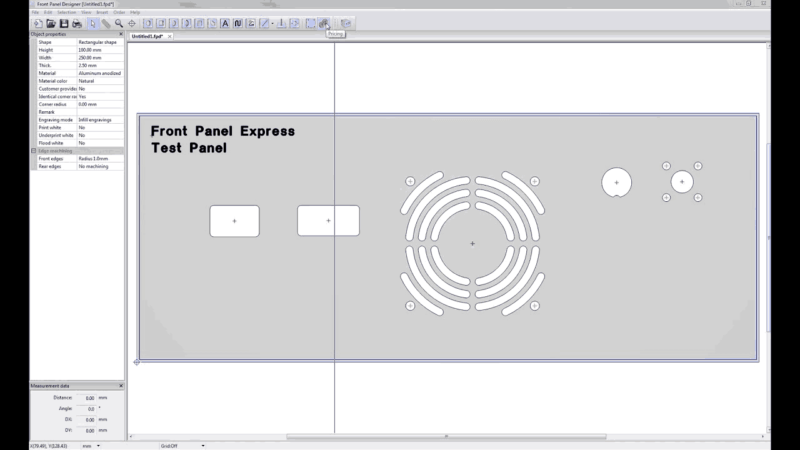Open the Edit menu

[48, 12]
